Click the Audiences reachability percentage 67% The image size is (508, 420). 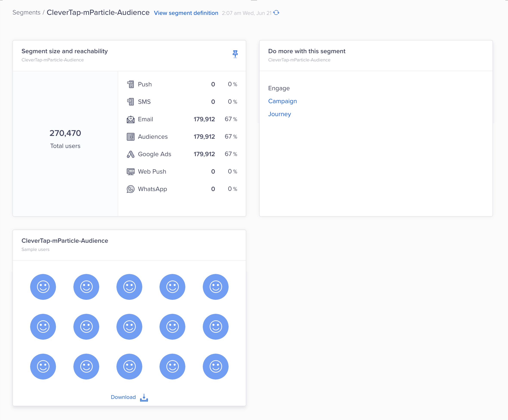[231, 136]
